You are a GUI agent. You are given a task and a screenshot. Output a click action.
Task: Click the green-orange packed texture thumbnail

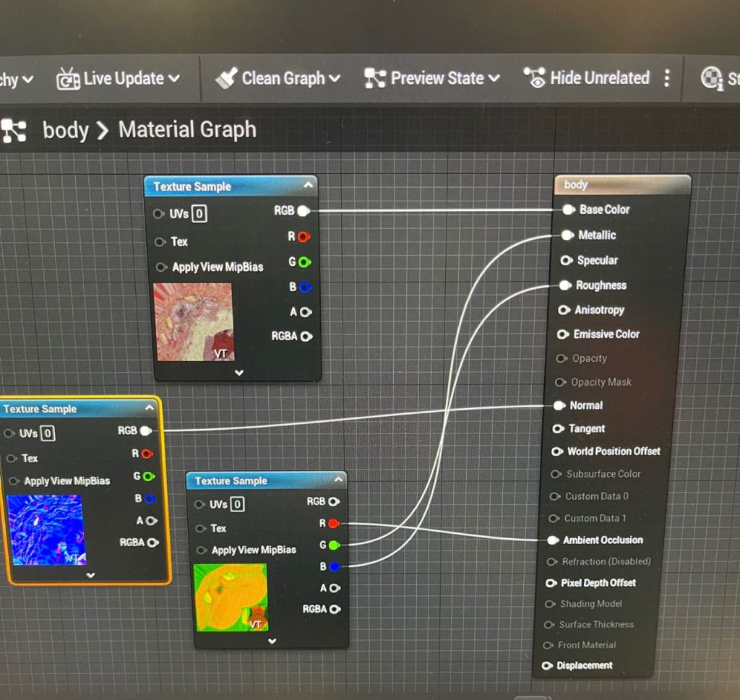pyautogui.click(x=232, y=597)
